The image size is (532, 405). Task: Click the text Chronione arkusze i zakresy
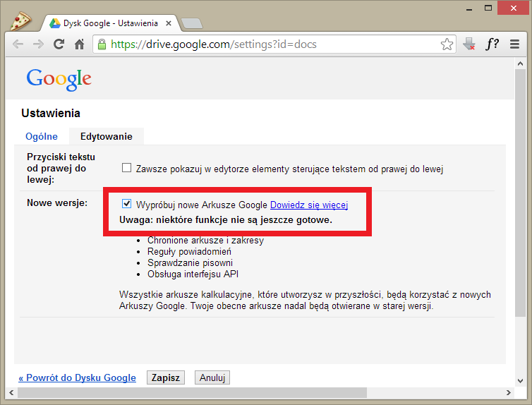pyautogui.click(x=205, y=240)
